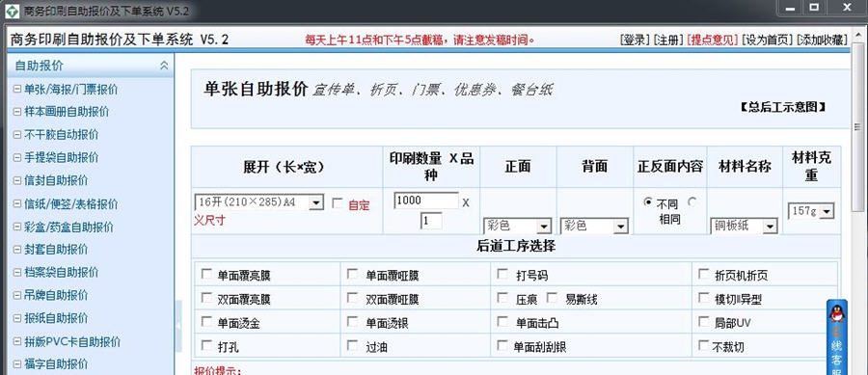Open 拼版PVC卡自助报价 in sidebar
Image resolution: width=868 pixels, height=375 pixels.
coord(72,341)
